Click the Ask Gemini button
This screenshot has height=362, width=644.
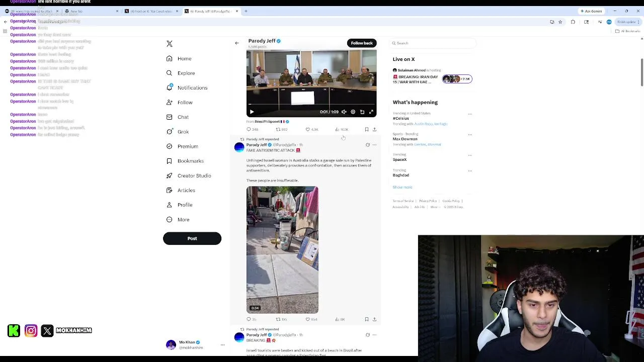click(x=591, y=11)
